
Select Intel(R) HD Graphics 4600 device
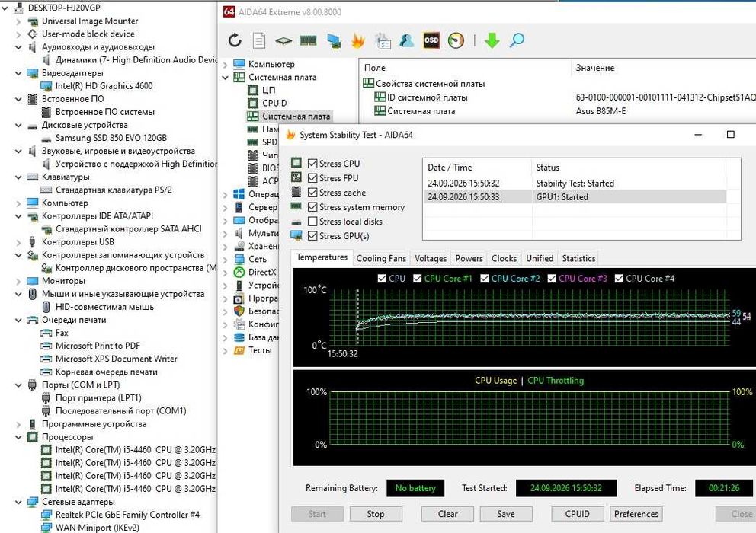pos(104,86)
